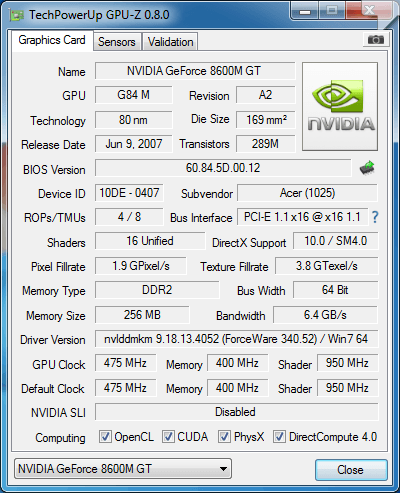Click the GPU field G84 M
Viewport: 400px width, 493px height.
(134, 95)
